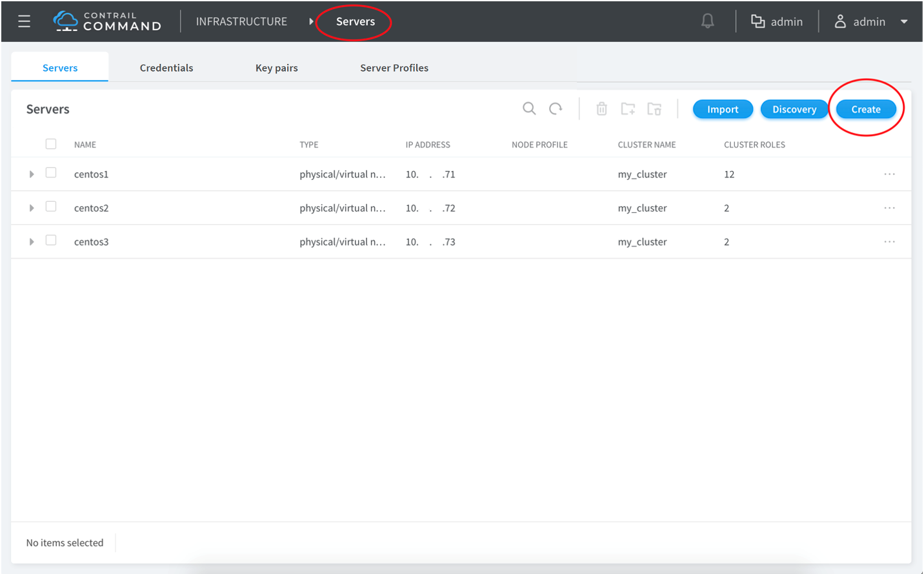The height and width of the screenshot is (574, 924).
Task: Open the Server Profiles tab
Action: (x=394, y=68)
